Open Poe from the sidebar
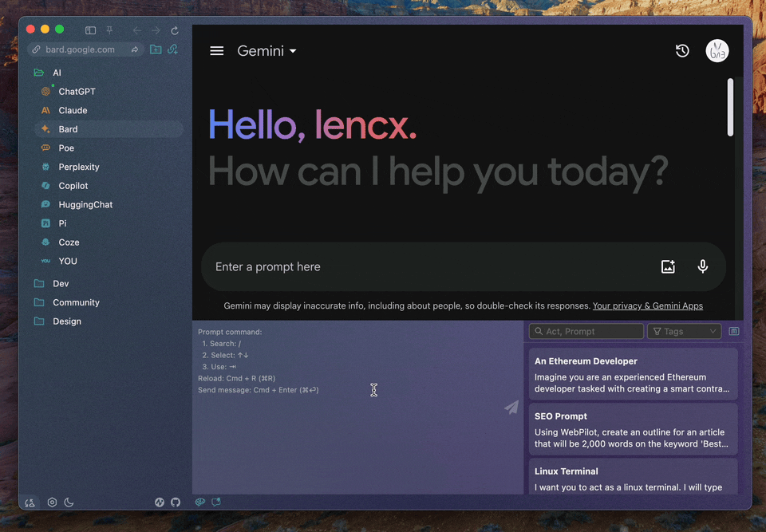The image size is (766, 532). [109, 148]
